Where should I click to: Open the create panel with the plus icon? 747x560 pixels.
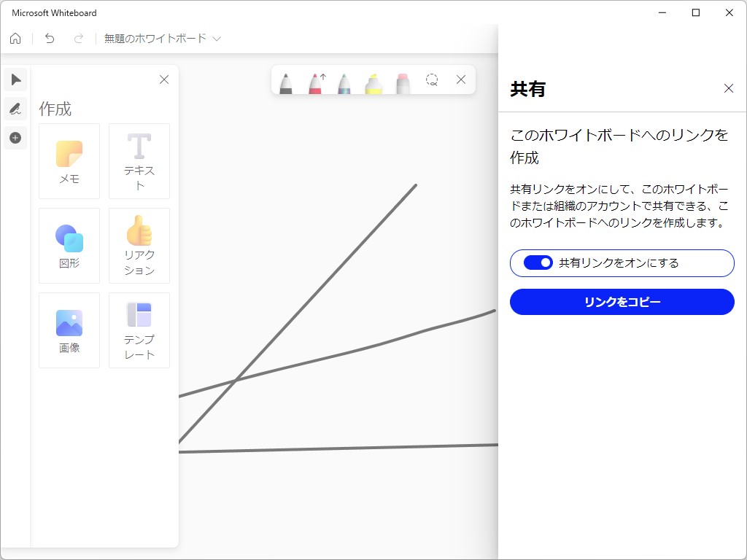[15, 138]
